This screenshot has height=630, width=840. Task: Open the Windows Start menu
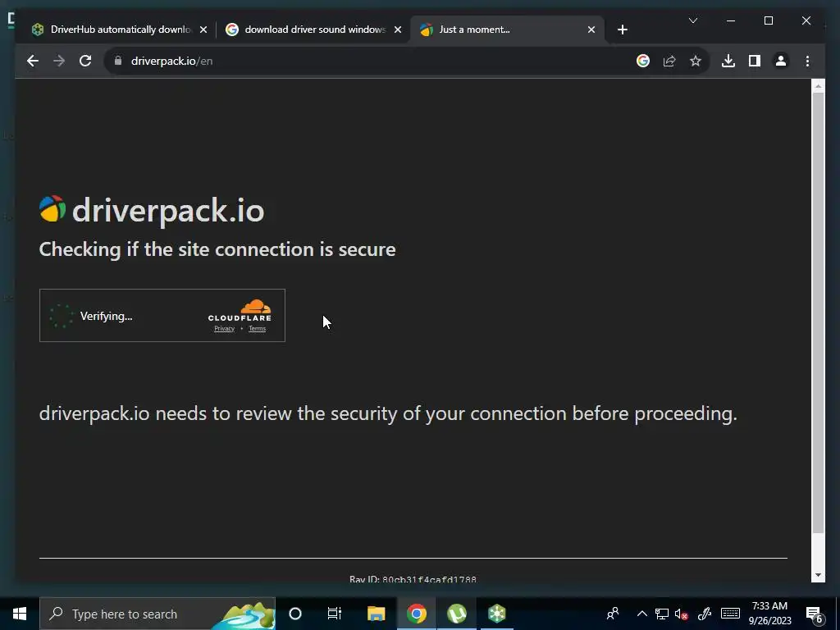(x=20, y=614)
